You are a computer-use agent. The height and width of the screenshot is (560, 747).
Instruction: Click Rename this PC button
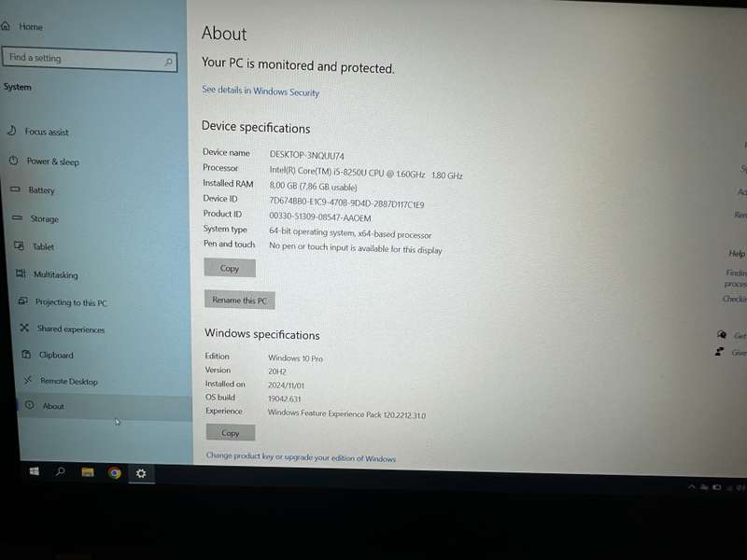point(240,300)
